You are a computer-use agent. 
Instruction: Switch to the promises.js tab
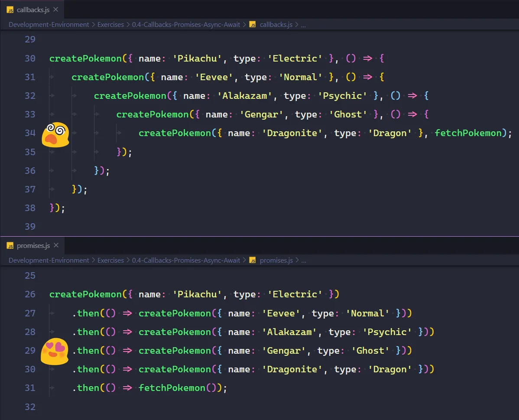(x=32, y=245)
